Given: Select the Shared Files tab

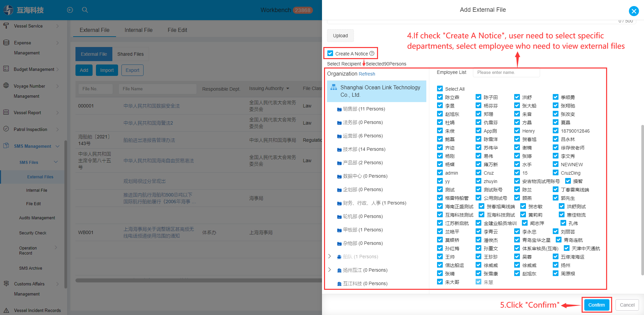Looking at the screenshot, I should coord(130,54).
